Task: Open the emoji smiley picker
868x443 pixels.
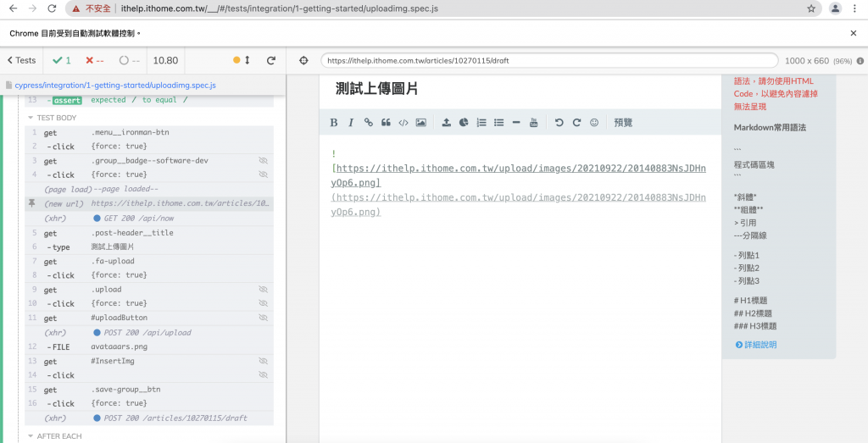Action: [x=594, y=123]
